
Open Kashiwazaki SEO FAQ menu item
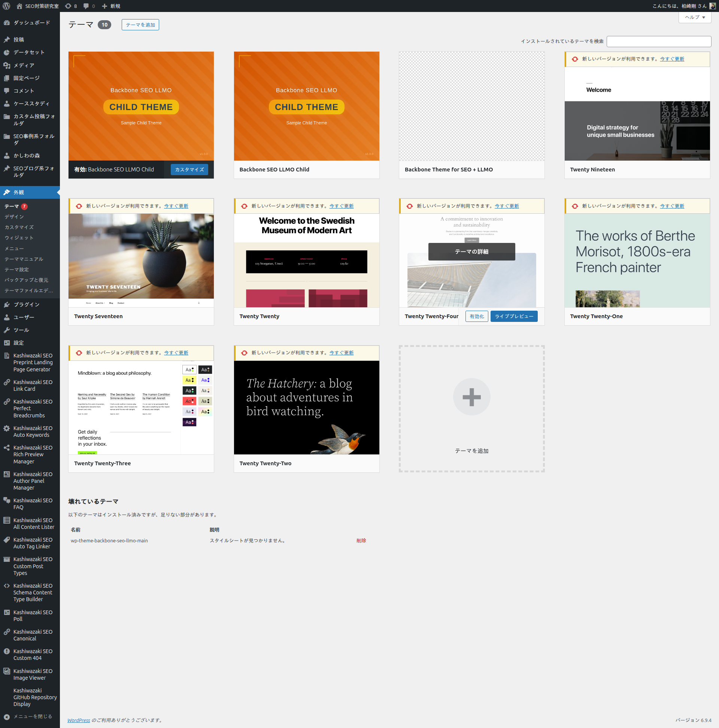point(30,504)
